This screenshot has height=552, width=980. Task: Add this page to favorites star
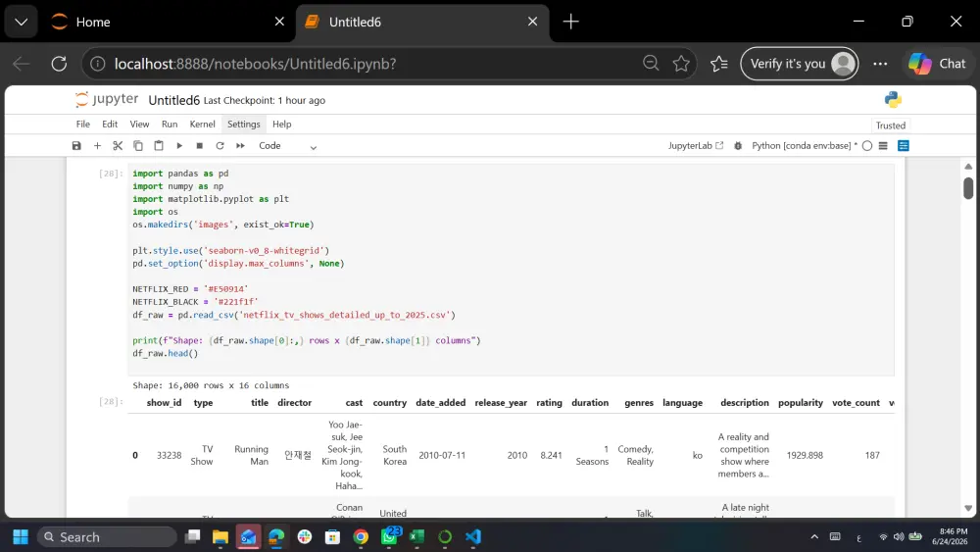tap(681, 63)
